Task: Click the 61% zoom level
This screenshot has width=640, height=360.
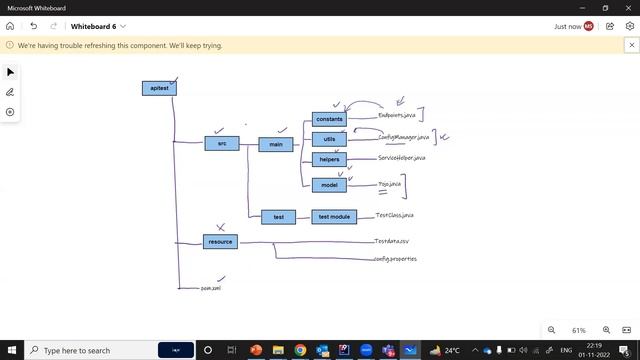Action: (578, 330)
